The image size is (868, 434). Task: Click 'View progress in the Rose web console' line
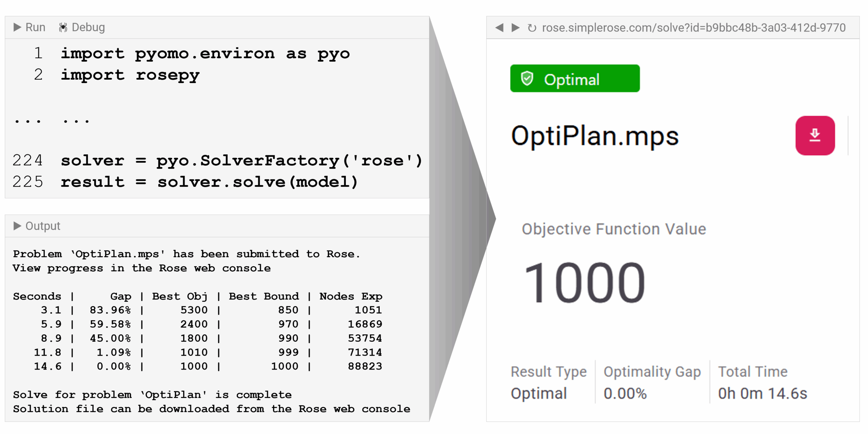(142, 268)
